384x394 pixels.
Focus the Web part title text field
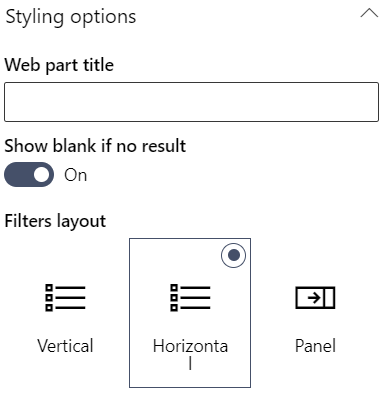pos(191,102)
